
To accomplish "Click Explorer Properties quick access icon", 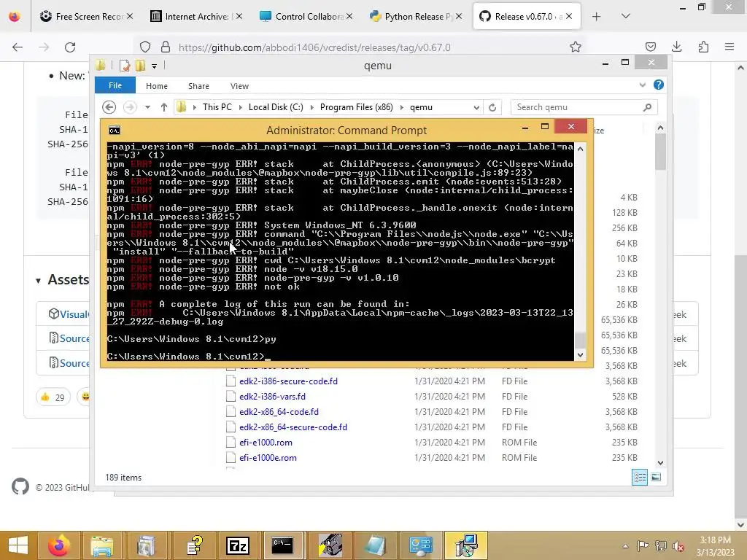I will tap(124, 66).
